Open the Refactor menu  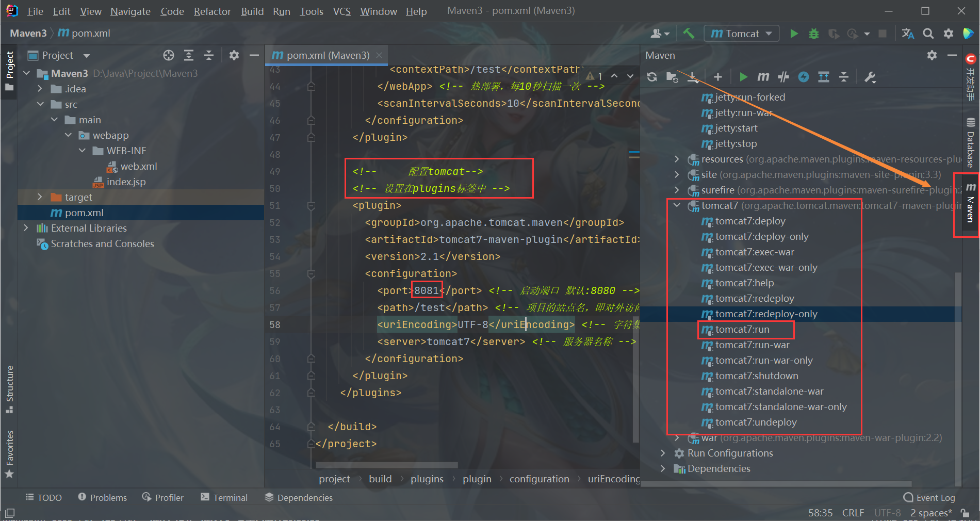pyautogui.click(x=212, y=11)
